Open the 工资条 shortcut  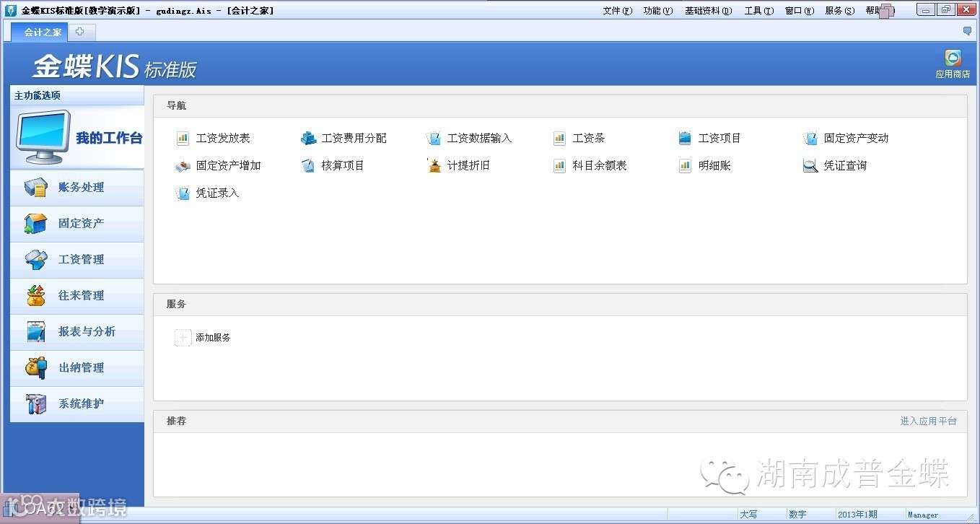(x=579, y=138)
